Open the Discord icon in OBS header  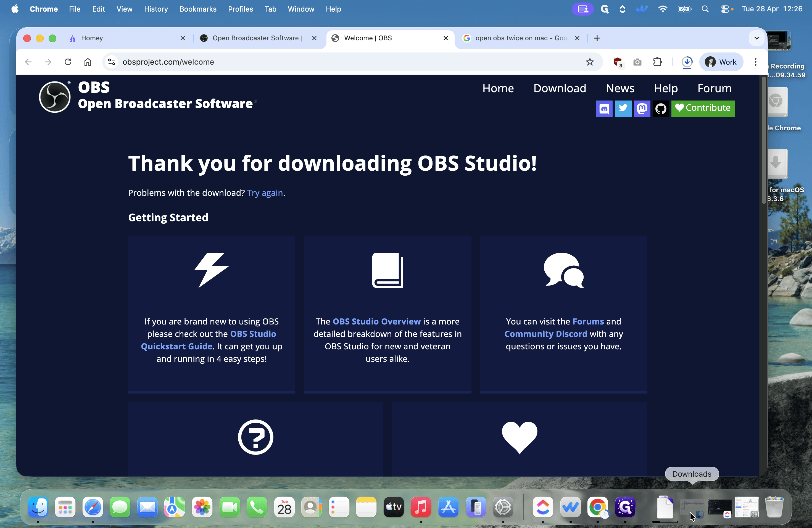click(x=604, y=109)
